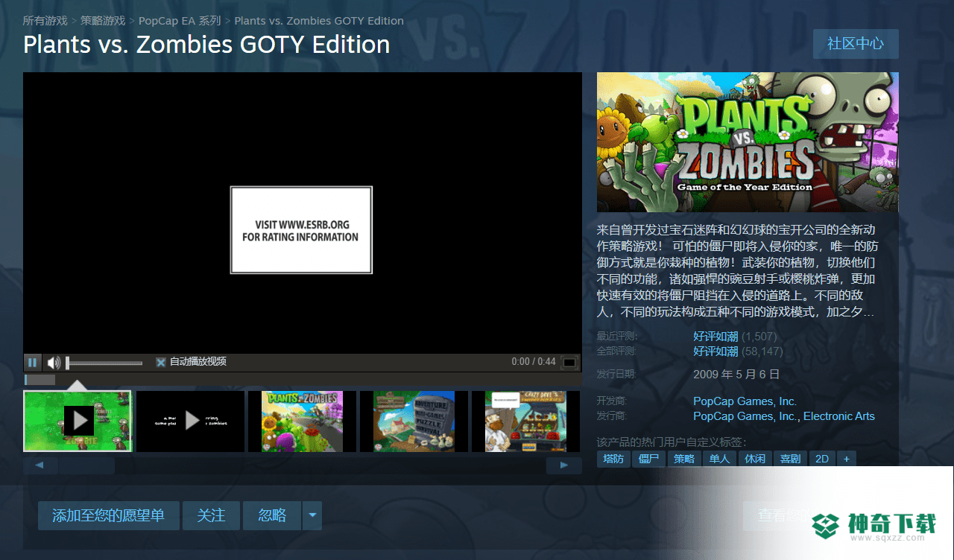Expand the ignore options dropdown arrow
954x560 pixels.
coord(312,515)
